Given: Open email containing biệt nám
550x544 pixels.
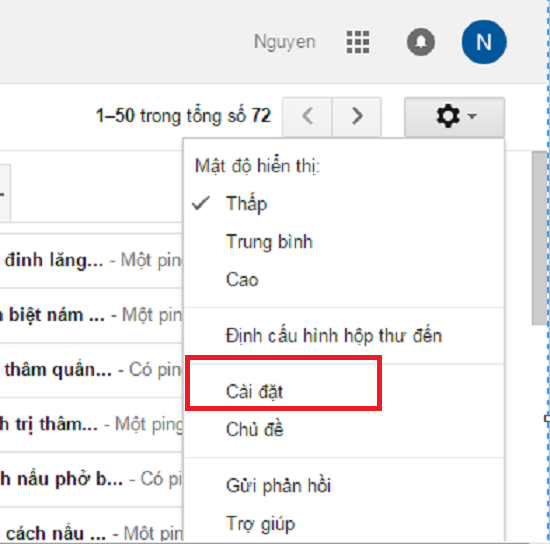Looking at the screenshot, I should pos(91,315).
